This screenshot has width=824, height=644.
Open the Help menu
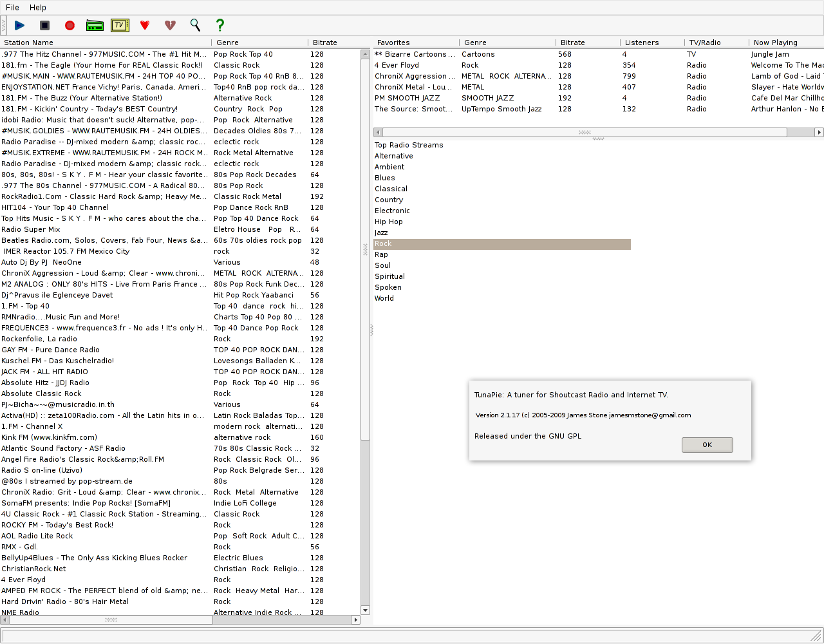point(38,7)
